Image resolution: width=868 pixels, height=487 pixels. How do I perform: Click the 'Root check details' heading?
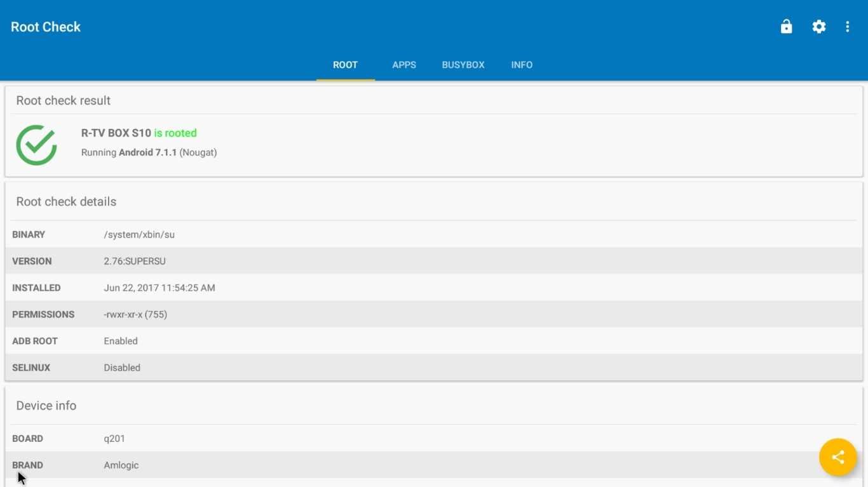(x=66, y=201)
